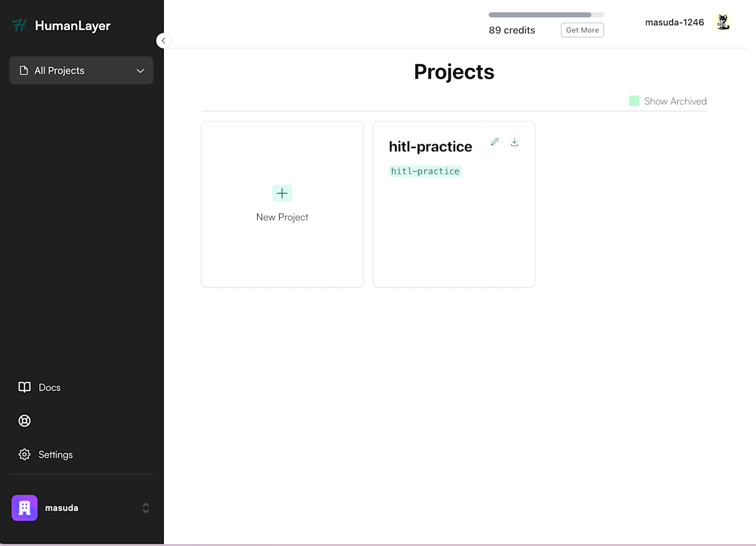
Task: Click the 89 credits label
Action: pos(512,30)
